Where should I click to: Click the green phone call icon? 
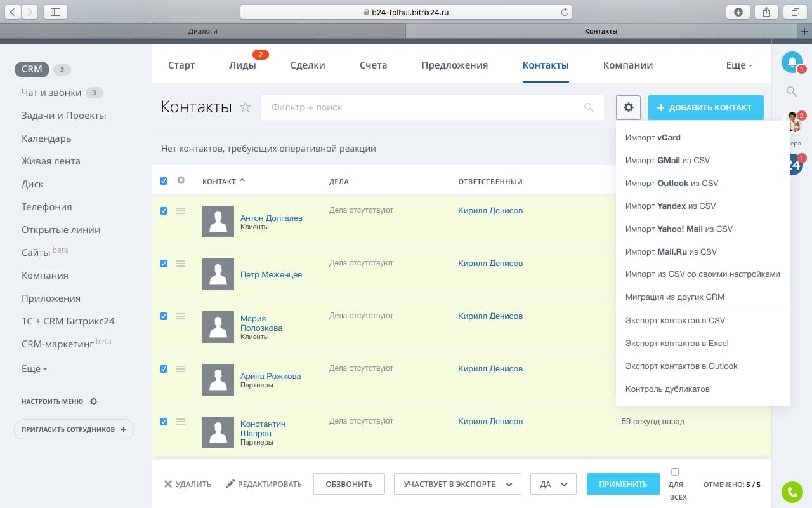coord(792,491)
